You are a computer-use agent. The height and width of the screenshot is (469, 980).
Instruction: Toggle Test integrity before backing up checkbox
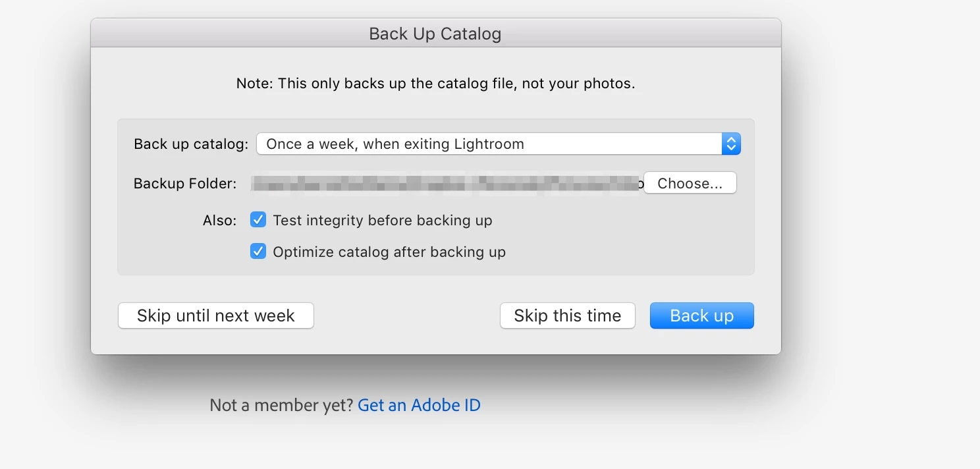pos(258,220)
